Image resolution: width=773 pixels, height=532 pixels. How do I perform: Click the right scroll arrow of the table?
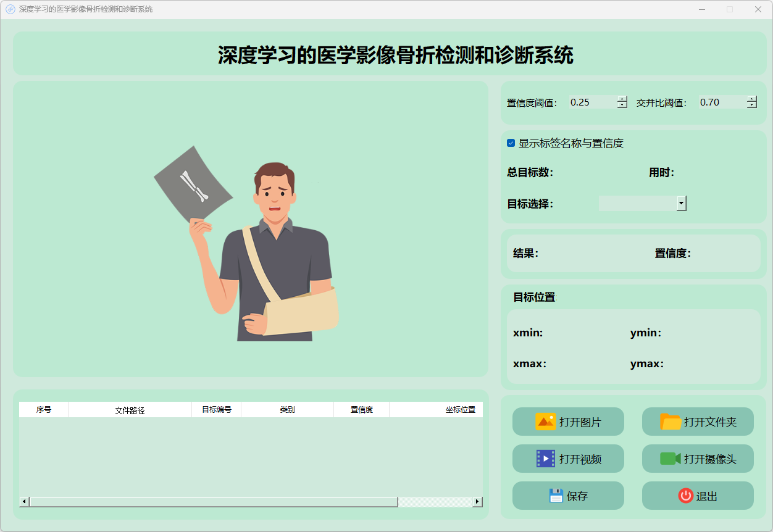coord(477,502)
